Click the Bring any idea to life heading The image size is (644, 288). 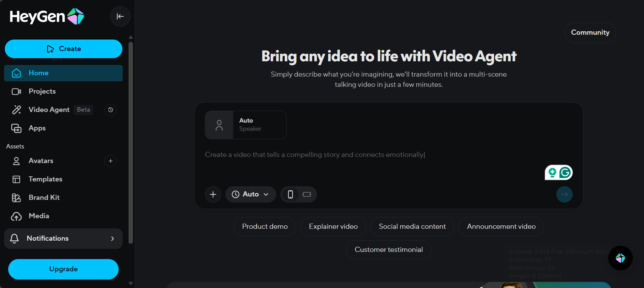coord(389,56)
